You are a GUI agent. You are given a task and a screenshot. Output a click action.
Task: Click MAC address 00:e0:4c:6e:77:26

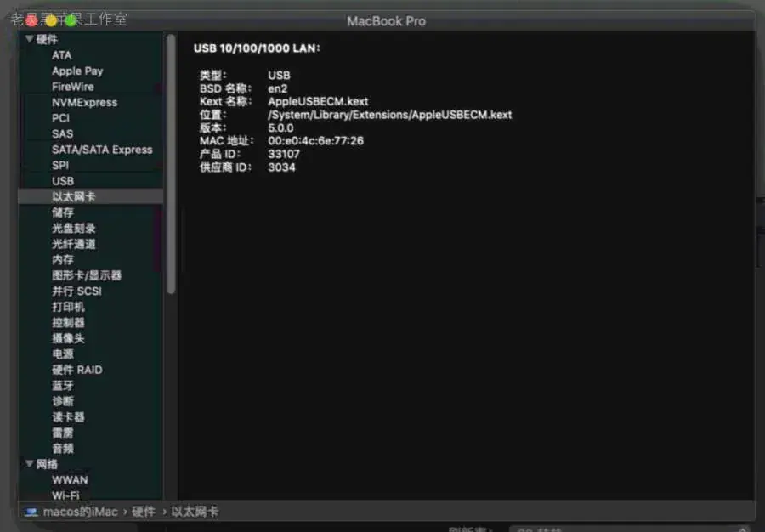tap(315, 141)
